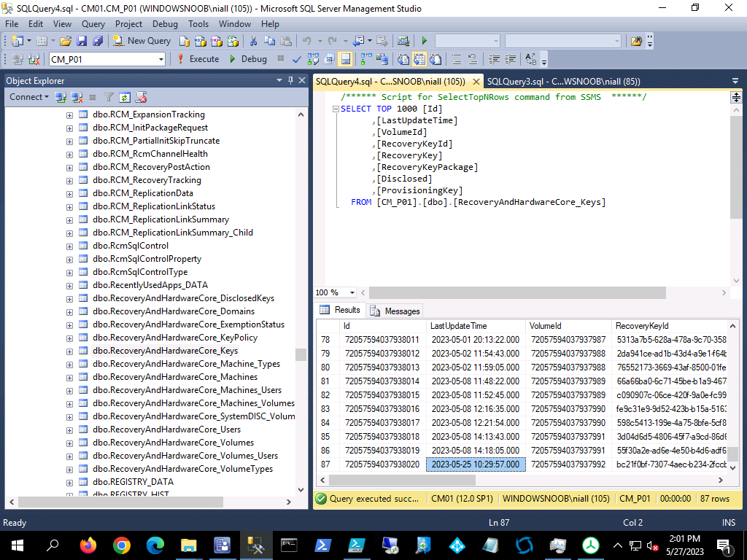Refresh Object Explorer with refresh icon
This screenshot has width=747, height=560.
pyautogui.click(x=124, y=97)
